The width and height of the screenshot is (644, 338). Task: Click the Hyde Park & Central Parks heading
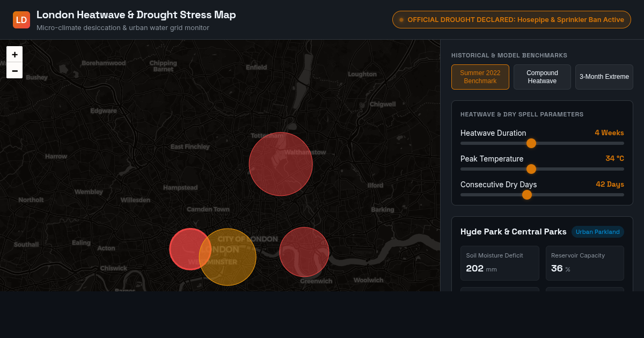pyautogui.click(x=514, y=232)
